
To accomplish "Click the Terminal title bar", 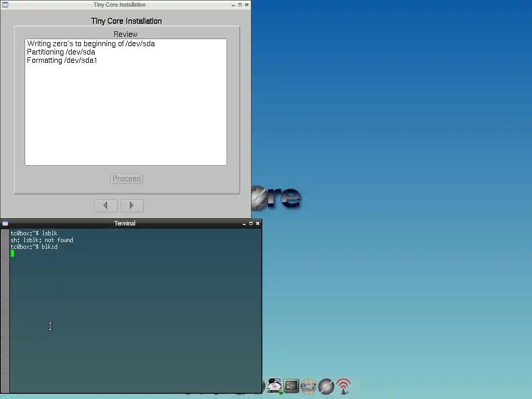I will pyautogui.click(x=125, y=223).
